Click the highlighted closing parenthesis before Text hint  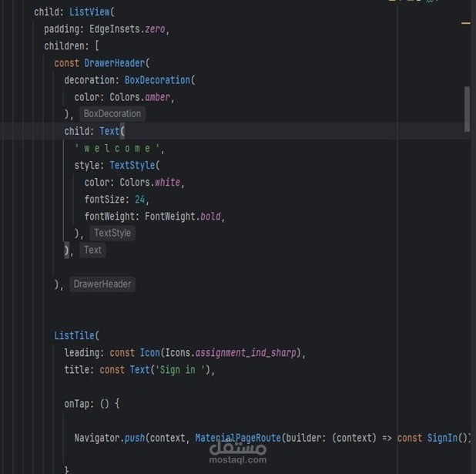click(66, 250)
